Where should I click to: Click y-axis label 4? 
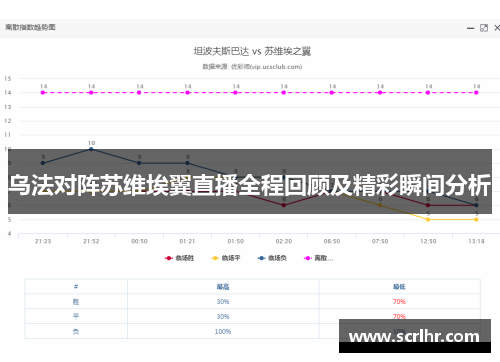point(9,234)
